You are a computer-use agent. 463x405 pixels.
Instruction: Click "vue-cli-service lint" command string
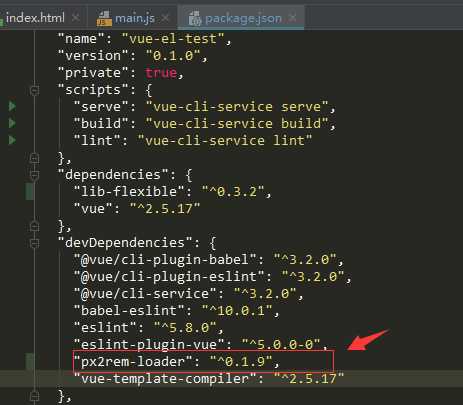coord(225,140)
